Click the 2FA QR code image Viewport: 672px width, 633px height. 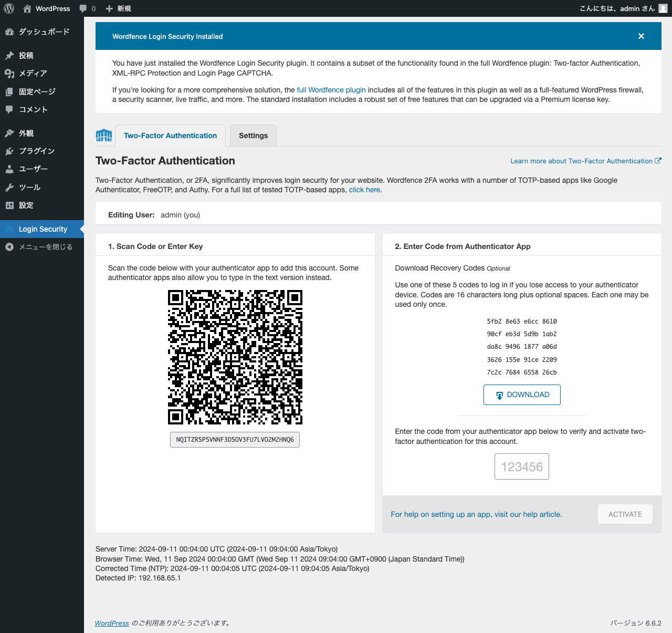coord(235,357)
